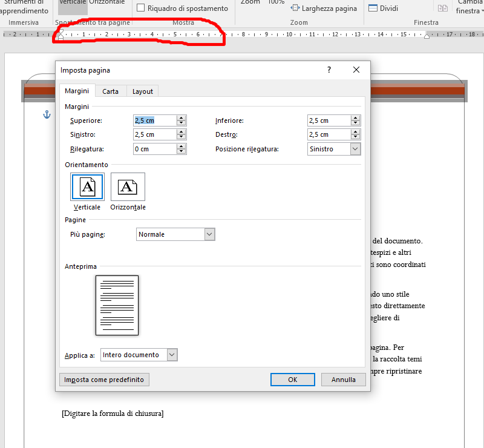Click the right indent marker on ruler
Screen dimensions: 484x448
click(427, 36)
